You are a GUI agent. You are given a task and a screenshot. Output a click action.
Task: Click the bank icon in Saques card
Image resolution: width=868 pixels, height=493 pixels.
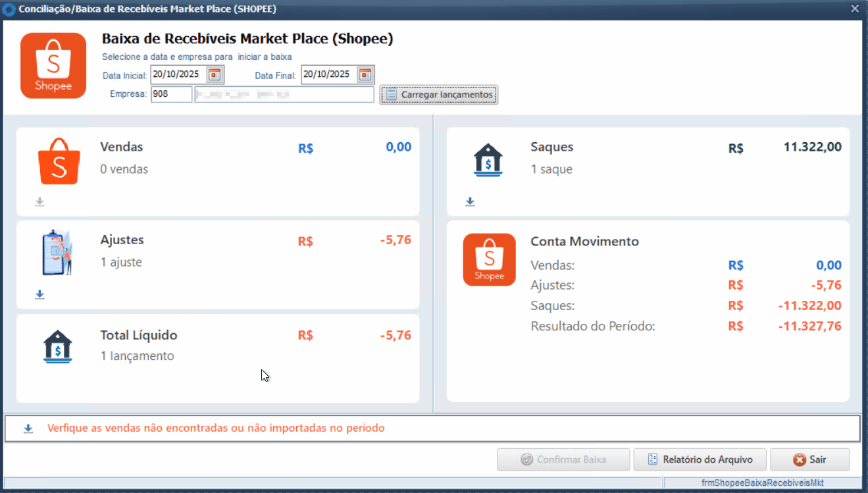(x=488, y=160)
